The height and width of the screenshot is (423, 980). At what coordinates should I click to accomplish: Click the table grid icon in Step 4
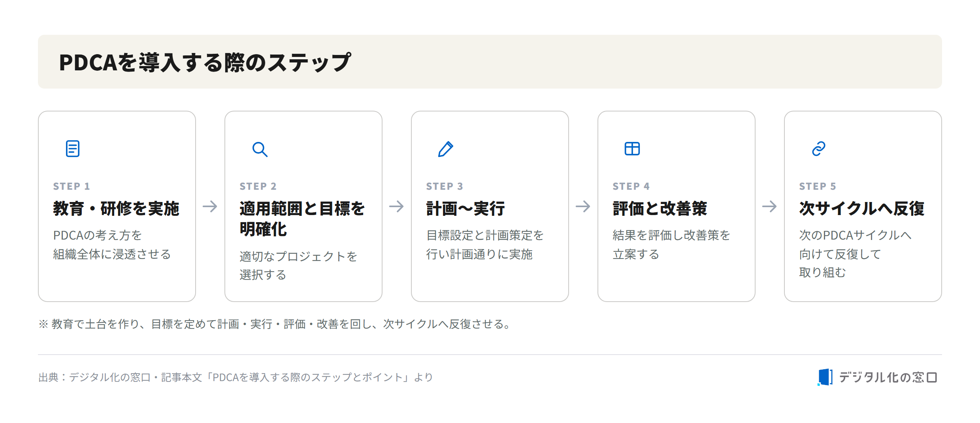coord(632,149)
